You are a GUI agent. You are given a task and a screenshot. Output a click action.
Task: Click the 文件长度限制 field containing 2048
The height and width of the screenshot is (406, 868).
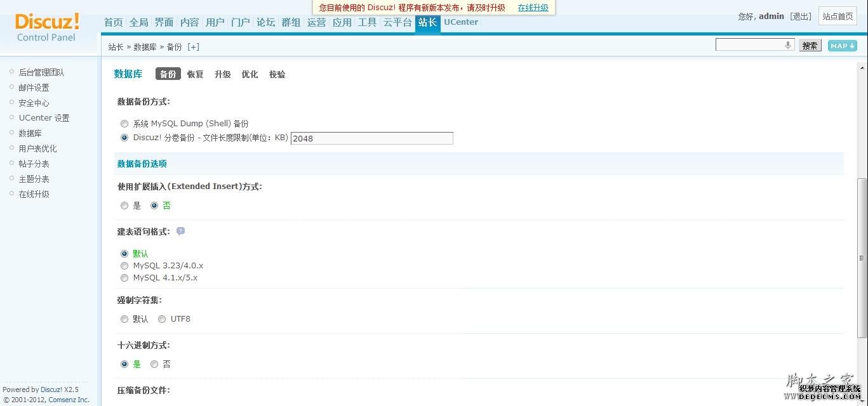pos(371,138)
